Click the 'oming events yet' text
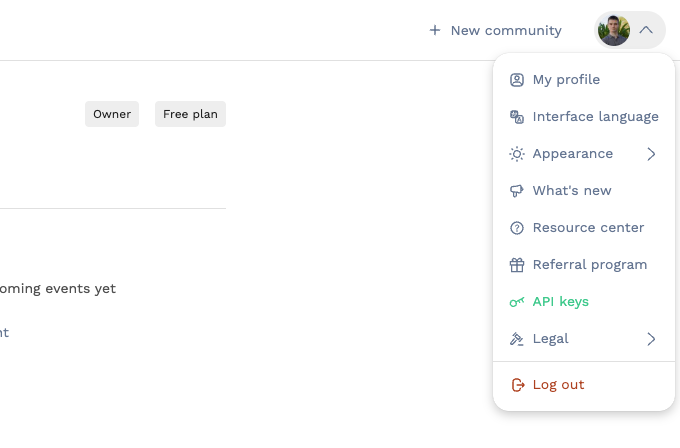 pyautogui.click(x=58, y=289)
